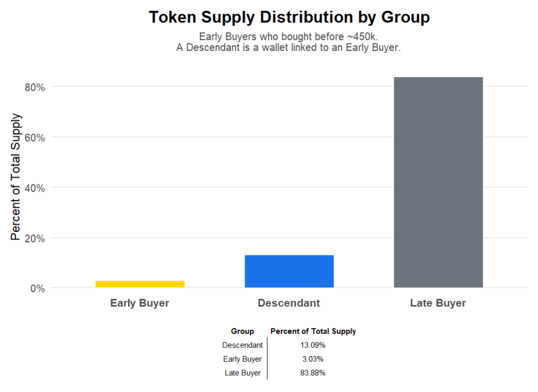538x392 pixels.
Task: Click the bold Early Buyer x-axis label
Action: point(140,303)
